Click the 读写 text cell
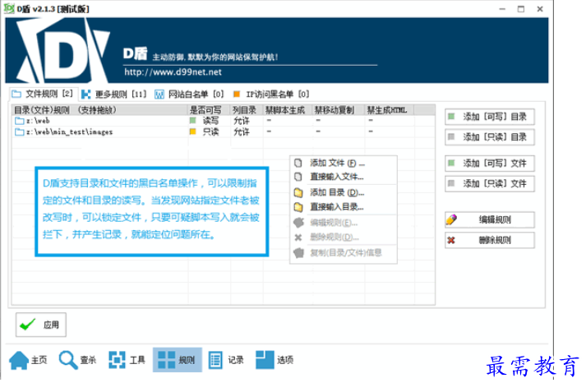 pyautogui.click(x=210, y=121)
